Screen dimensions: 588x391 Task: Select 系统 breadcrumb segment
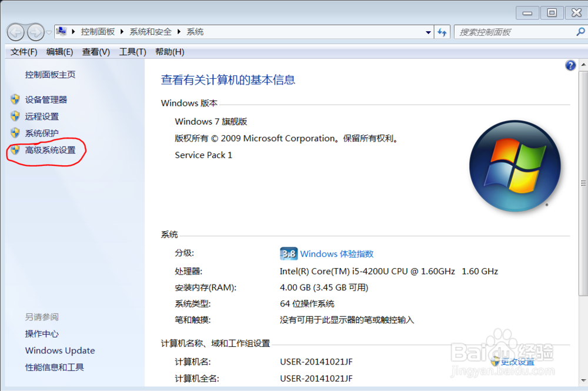(195, 32)
